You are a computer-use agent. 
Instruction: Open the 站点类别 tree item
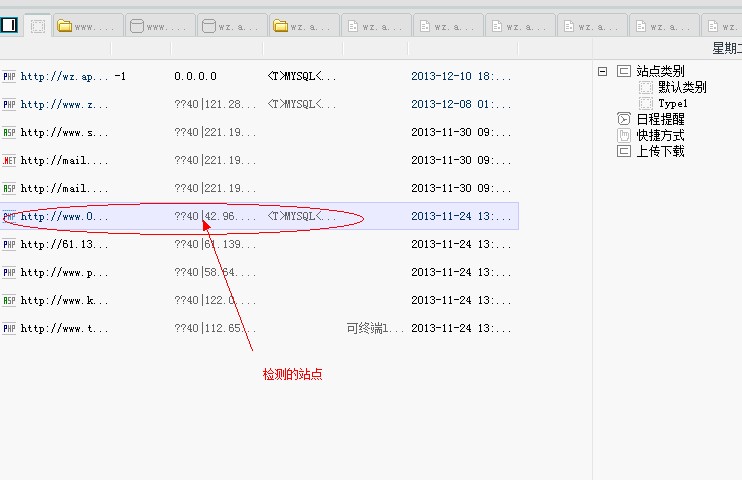coord(660,71)
